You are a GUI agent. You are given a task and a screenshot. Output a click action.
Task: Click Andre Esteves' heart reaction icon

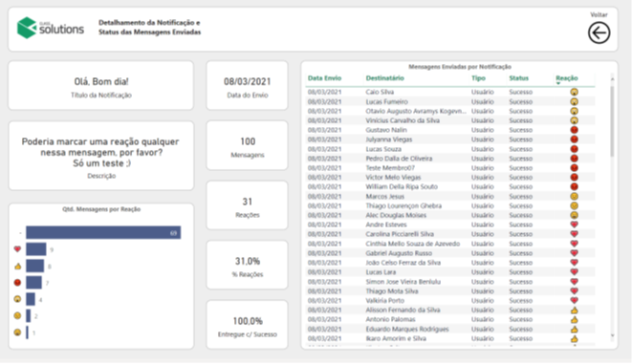[x=574, y=225]
